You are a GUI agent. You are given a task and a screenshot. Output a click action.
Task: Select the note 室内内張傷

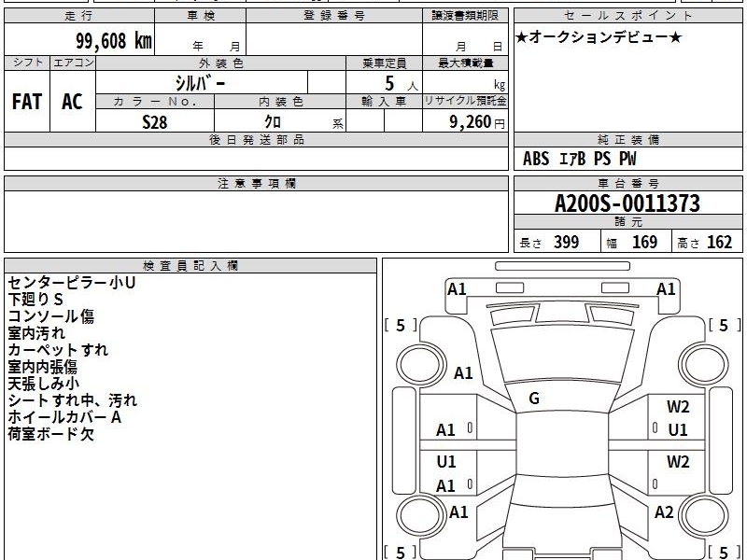(42, 367)
